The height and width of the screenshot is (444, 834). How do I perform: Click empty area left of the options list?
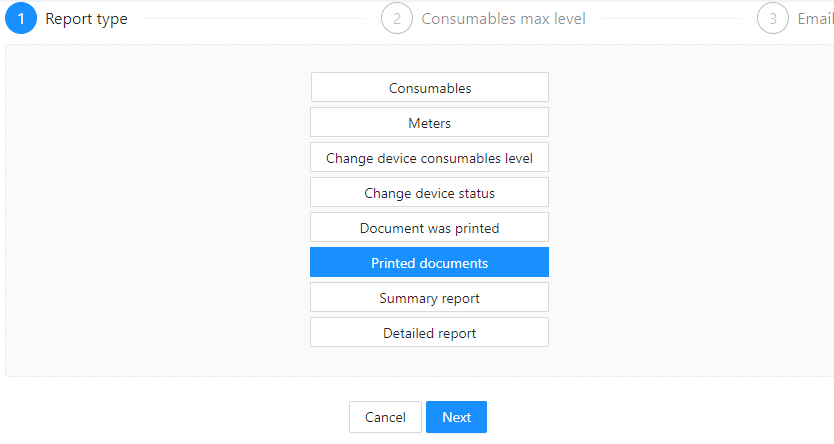157,211
